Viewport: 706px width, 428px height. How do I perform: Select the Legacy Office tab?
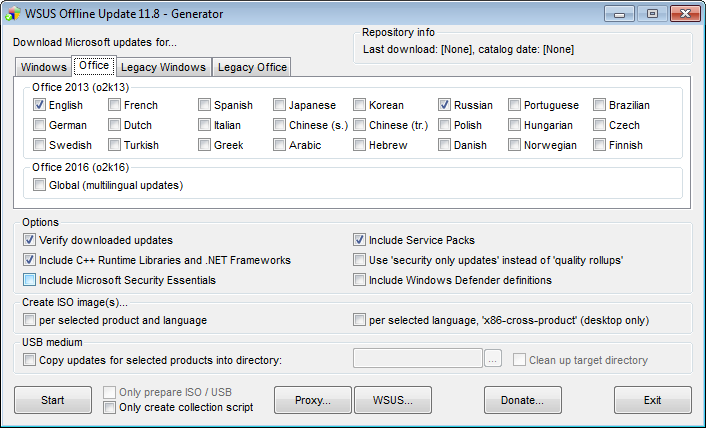tap(252, 67)
